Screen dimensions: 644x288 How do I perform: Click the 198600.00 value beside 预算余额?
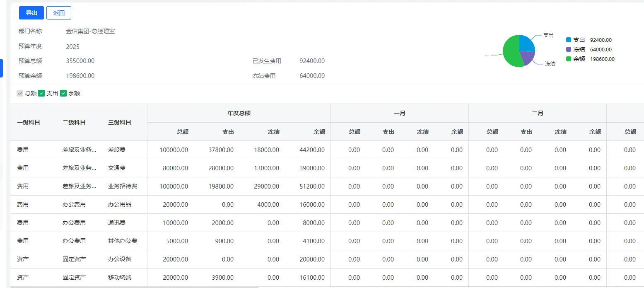click(80, 76)
